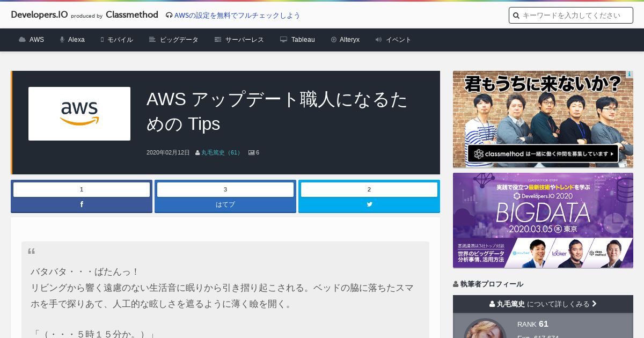Viewport: 644px width, 338px height.
Task: Click the cloud icon next to AWS
Action: pyautogui.click(x=22, y=40)
